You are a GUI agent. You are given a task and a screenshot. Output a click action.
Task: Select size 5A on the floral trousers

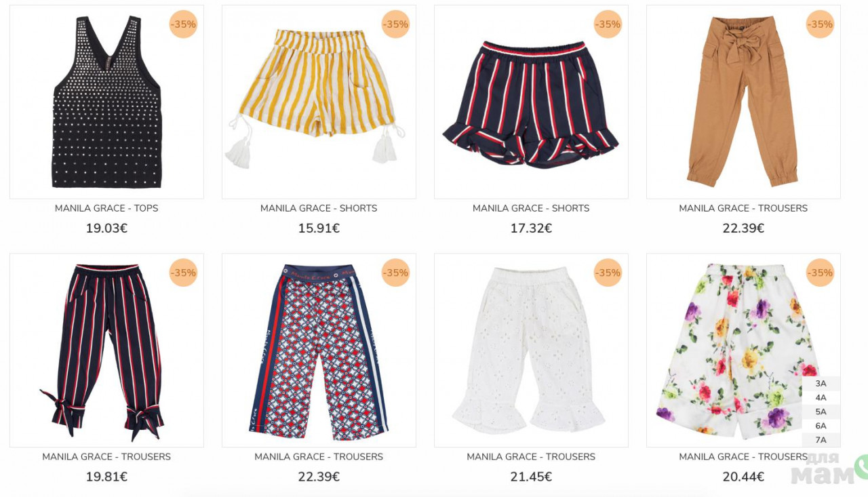click(821, 412)
